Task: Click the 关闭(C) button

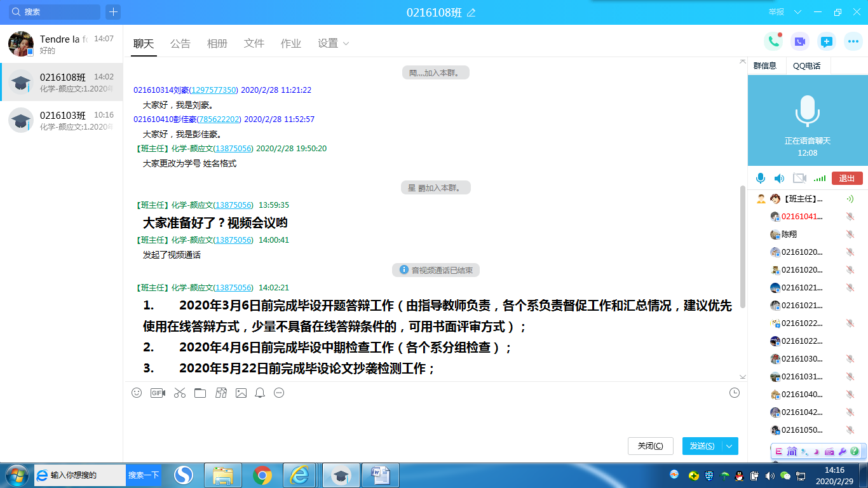Action: click(650, 446)
